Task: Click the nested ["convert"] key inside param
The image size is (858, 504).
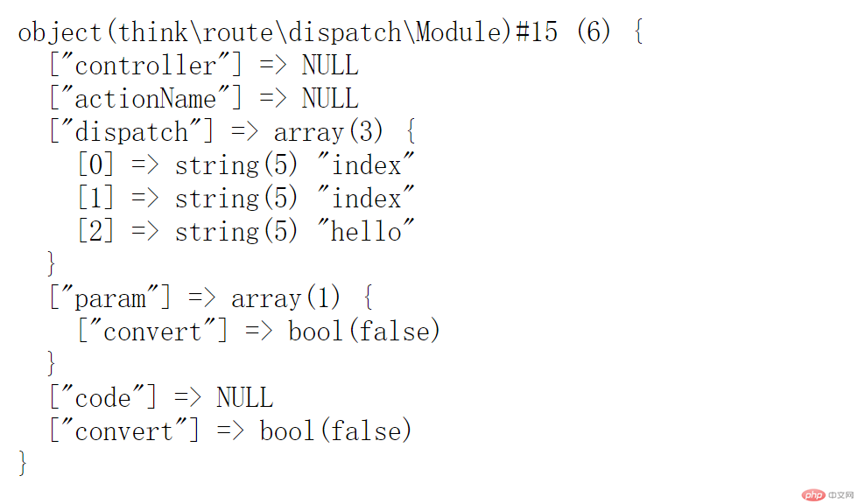Action: 152,332
